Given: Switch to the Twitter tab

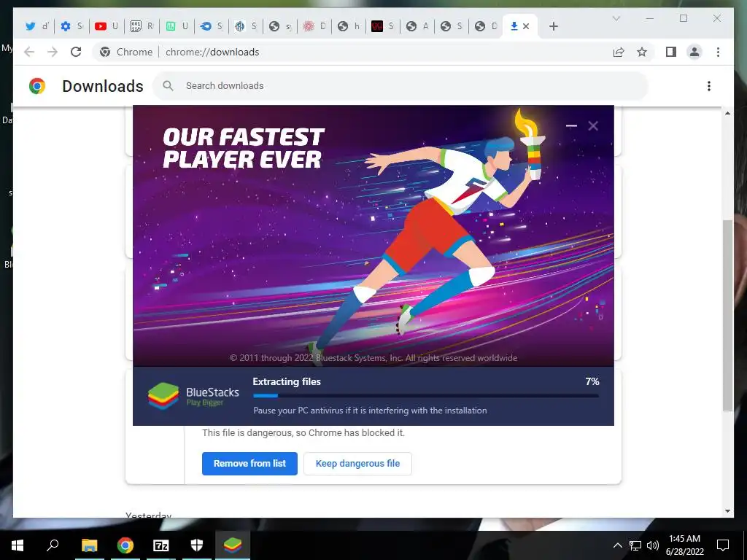Looking at the screenshot, I should [x=36, y=26].
